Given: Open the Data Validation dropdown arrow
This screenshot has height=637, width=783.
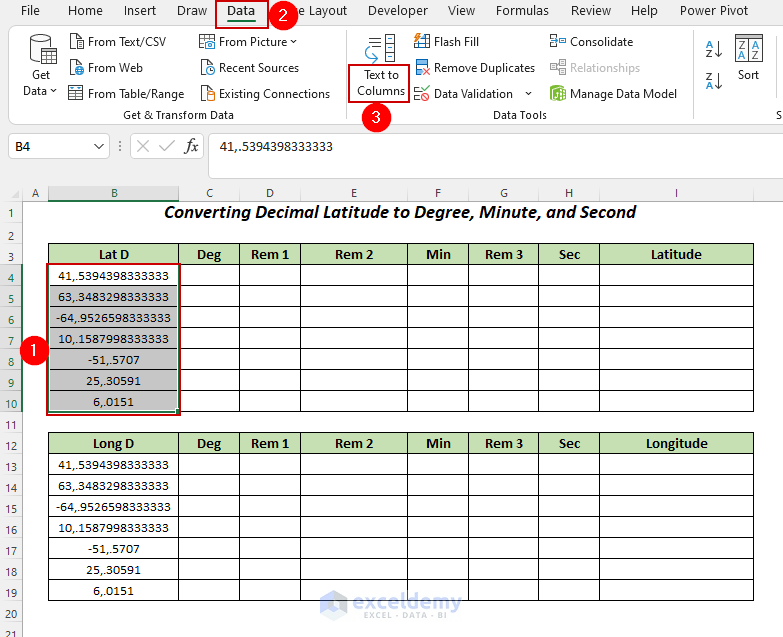Looking at the screenshot, I should tap(528, 94).
